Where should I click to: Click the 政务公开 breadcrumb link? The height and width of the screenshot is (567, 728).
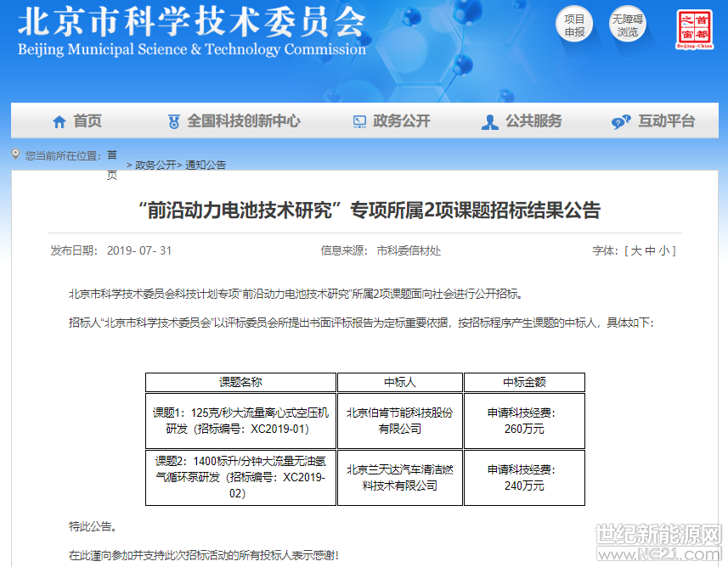point(155,165)
